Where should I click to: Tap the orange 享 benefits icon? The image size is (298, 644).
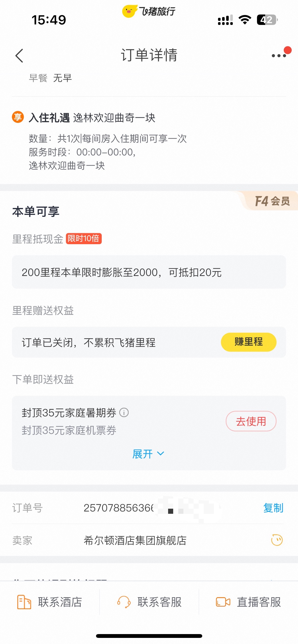18,117
